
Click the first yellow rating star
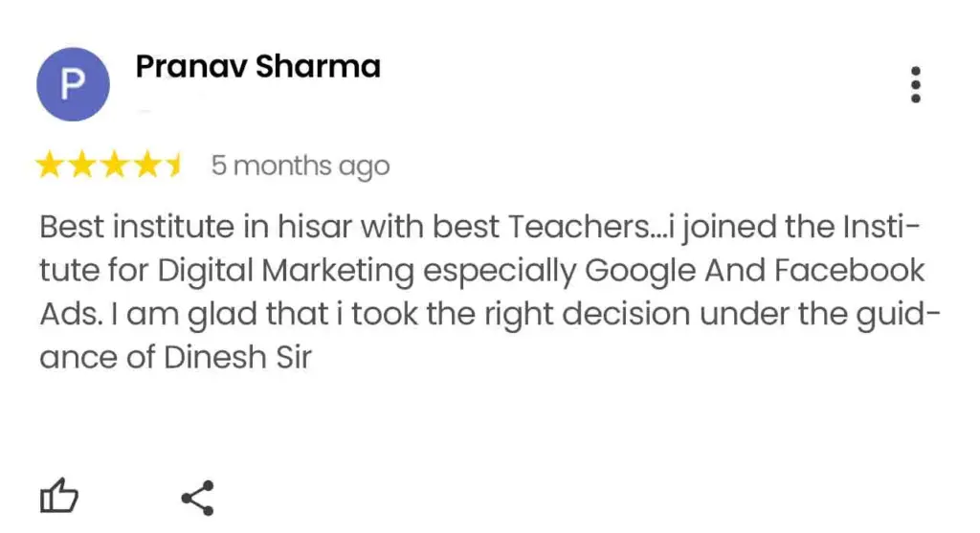click(50, 167)
